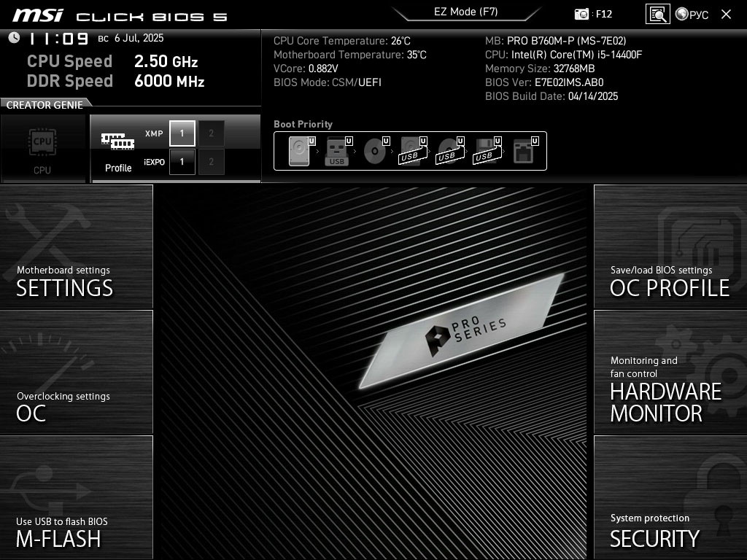
Task: Click the date 6 Jul, 2025
Action: coord(139,38)
